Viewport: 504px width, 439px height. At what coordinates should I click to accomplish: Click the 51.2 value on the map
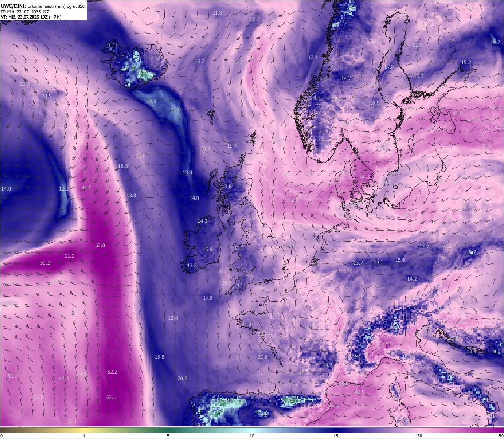point(45,263)
